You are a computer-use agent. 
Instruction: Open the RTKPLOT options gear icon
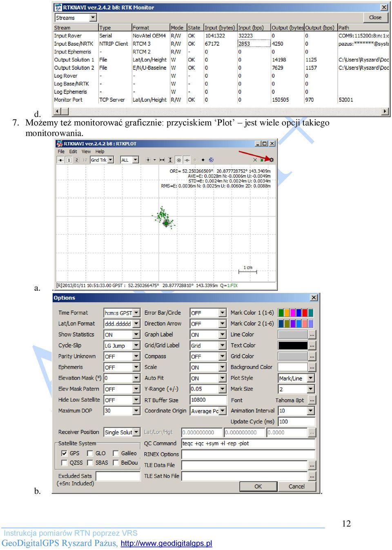[x=272, y=160]
